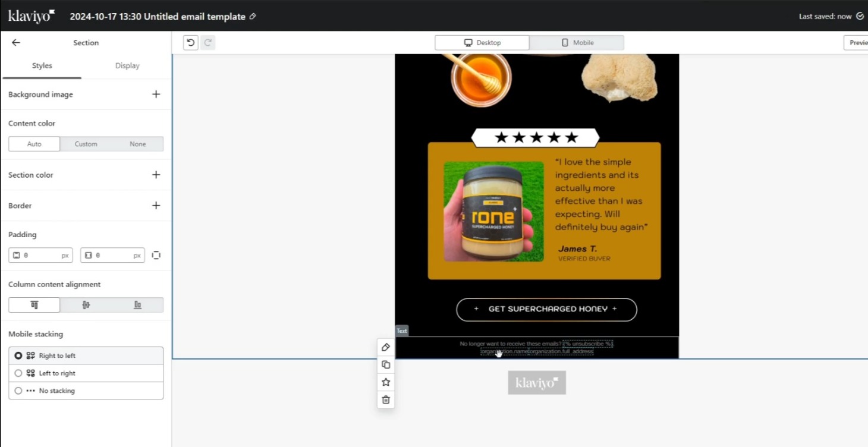The height and width of the screenshot is (447, 868).
Task: Click the GET SUPERCHARGED HONEY button
Action: point(546,309)
